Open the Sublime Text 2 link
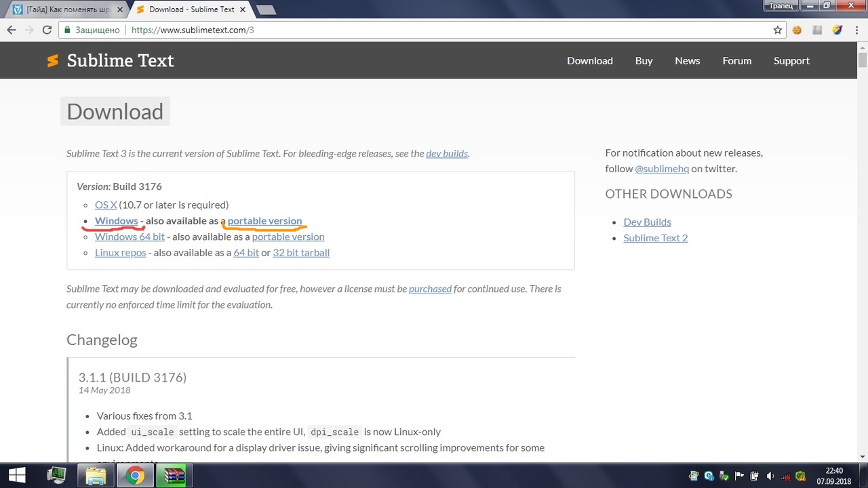868x488 pixels. click(656, 238)
